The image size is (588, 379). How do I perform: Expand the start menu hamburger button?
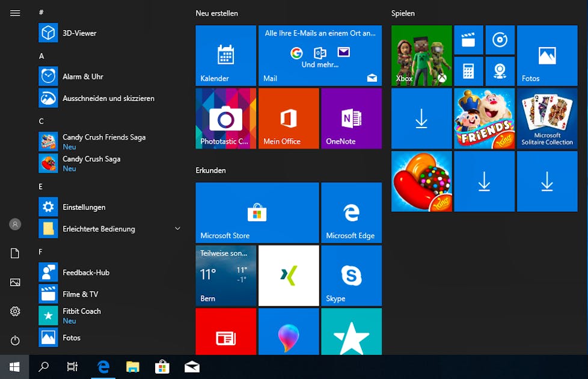coord(15,13)
